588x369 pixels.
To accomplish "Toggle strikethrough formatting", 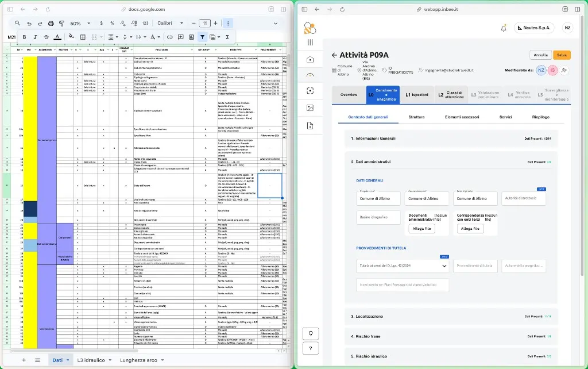I will (46, 37).
